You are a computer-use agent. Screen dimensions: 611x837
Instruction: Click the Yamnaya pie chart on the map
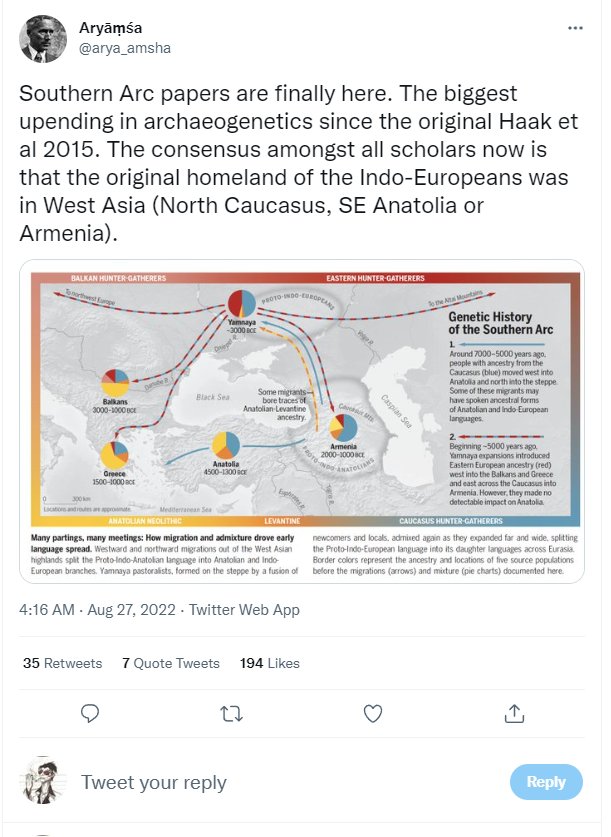[x=243, y=303]
